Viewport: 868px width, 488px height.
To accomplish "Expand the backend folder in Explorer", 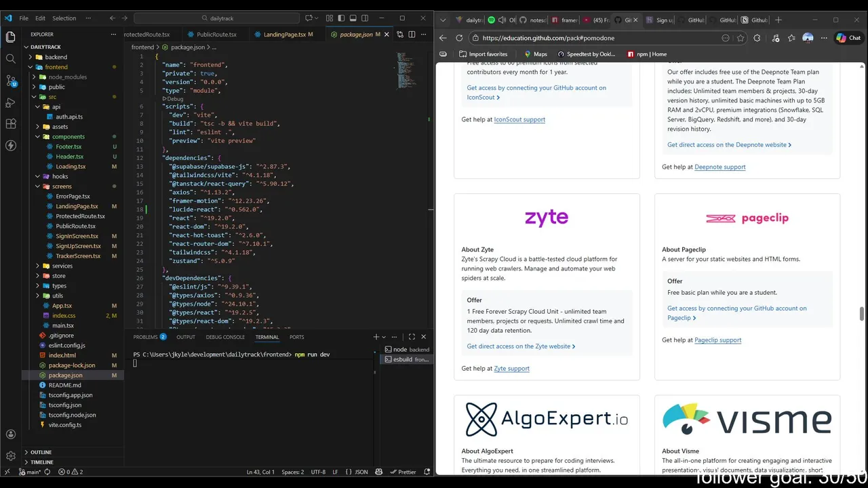I will coord(56,57).
